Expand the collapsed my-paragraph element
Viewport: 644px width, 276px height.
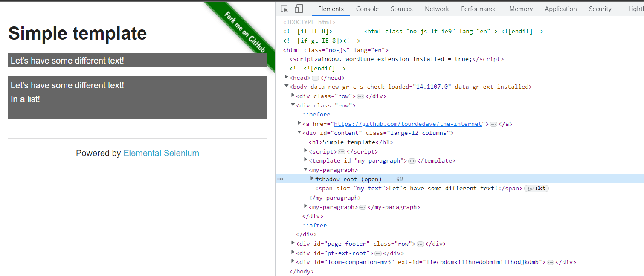(x=306, y=207)
